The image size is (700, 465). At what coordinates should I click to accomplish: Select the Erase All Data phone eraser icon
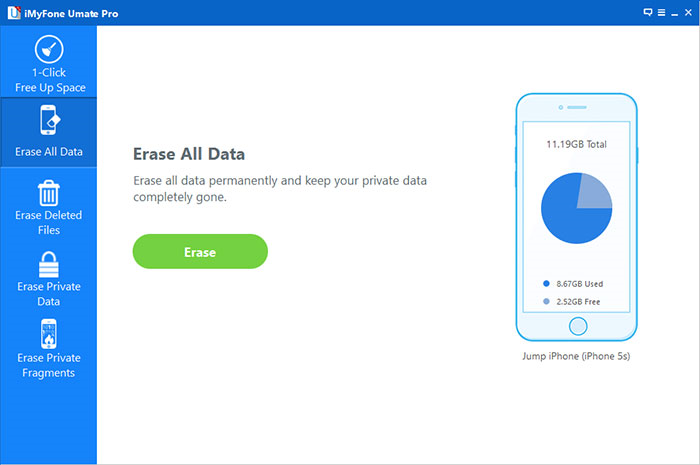click(49, 121)
